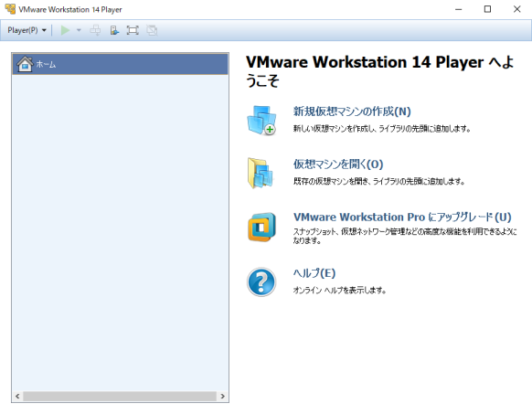Image resolution: width=532 pixels, height=414 pixels.
Task: Click the open virtual machine folder icon
Action: [261, 173]
